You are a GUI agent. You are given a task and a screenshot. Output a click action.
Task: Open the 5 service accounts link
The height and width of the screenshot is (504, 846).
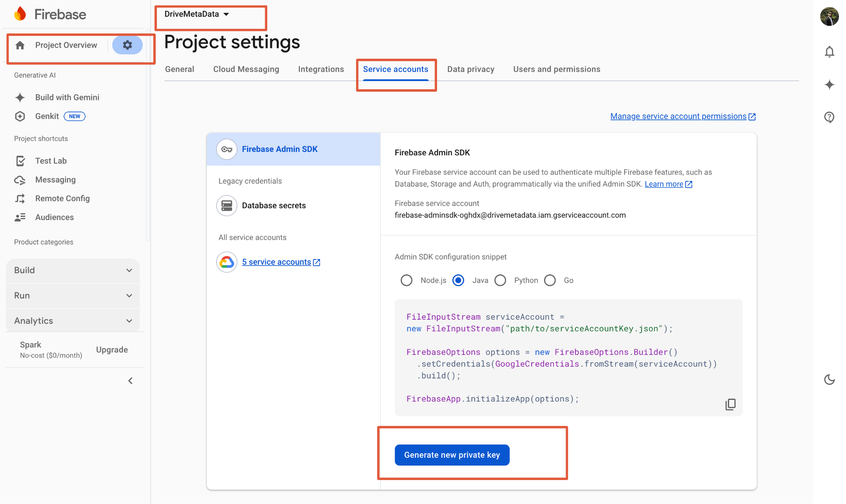pyautogui.click(x=276, y=262)
